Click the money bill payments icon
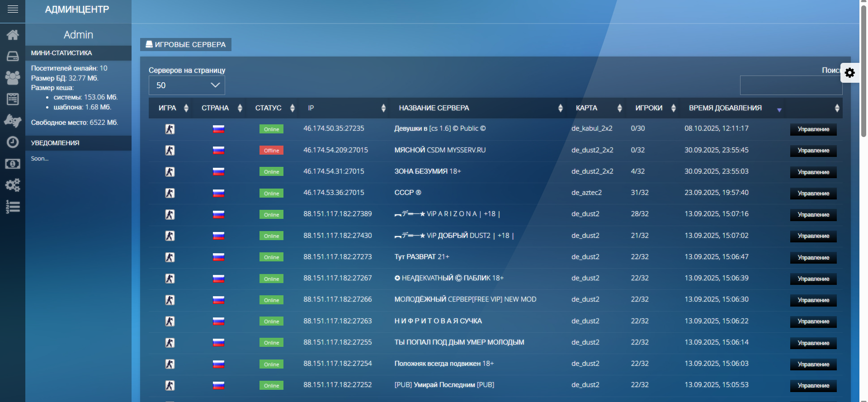 point(13,164)
